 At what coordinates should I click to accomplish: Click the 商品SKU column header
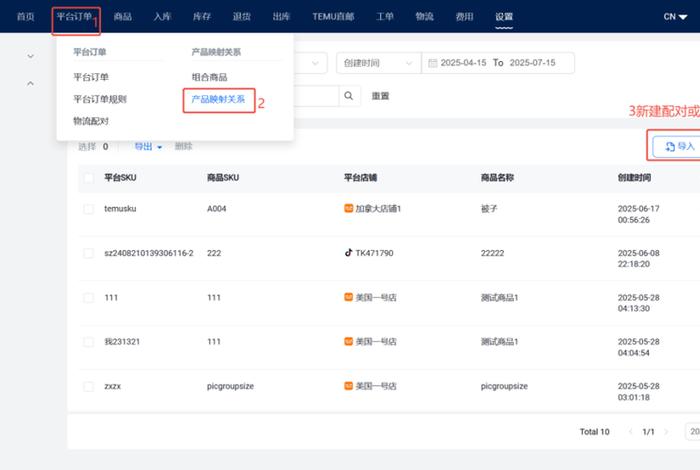coord(223,178)
